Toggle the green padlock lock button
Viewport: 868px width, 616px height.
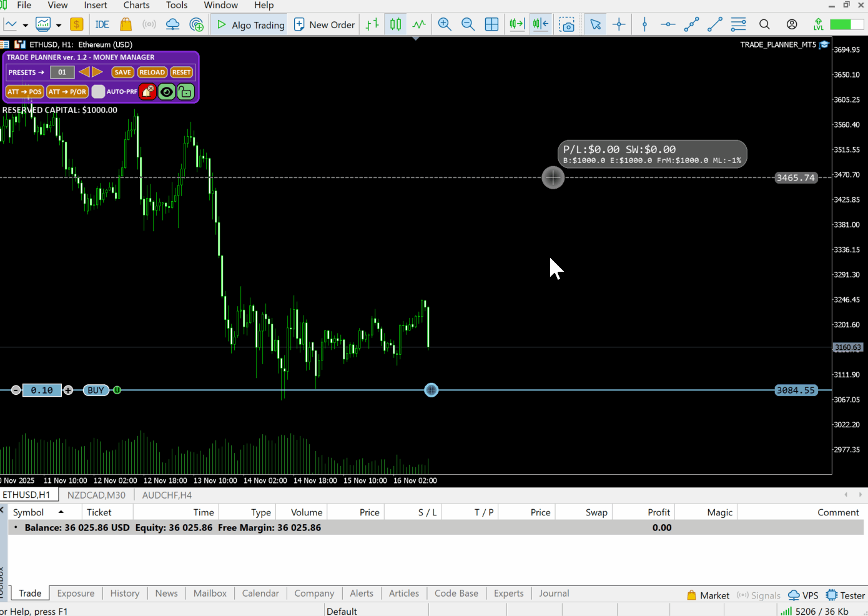(185, 92)
